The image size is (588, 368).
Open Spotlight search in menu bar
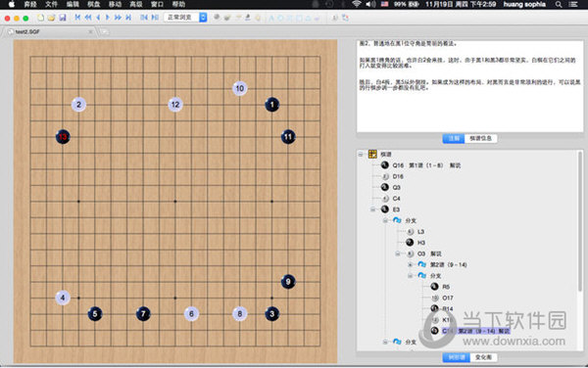(x=559, y=5)
